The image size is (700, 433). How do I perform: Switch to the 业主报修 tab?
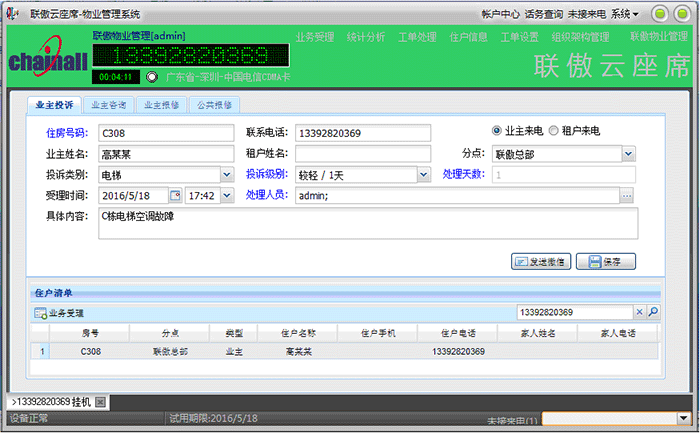[161, 104]
